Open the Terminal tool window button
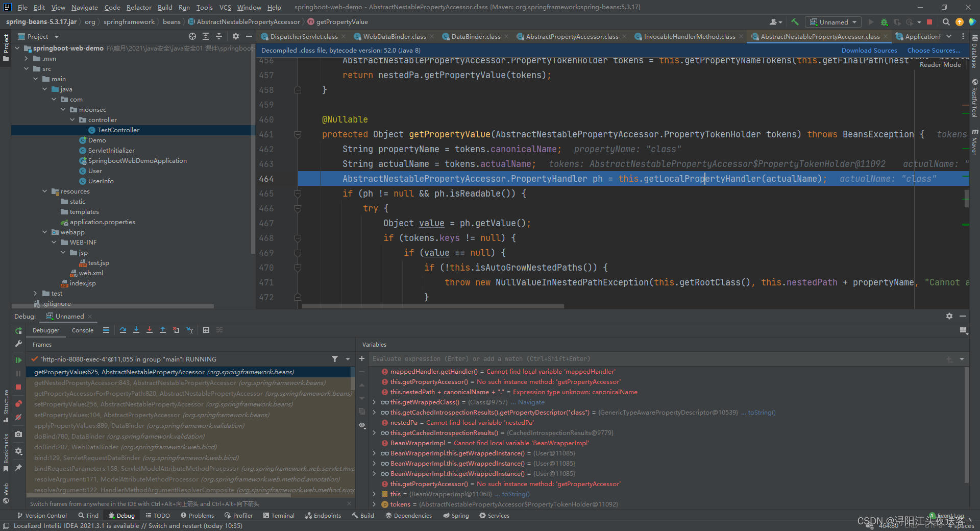The width and height of the screenshot is (980, 531). point(279,516)
